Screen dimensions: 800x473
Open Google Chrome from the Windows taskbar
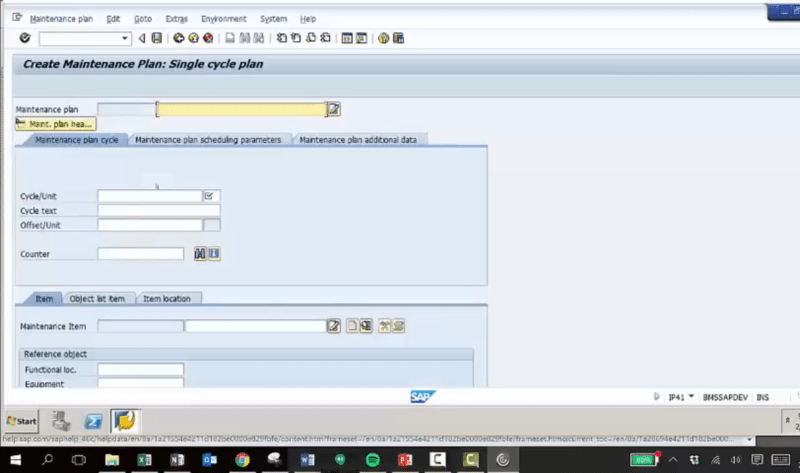(242, 460)
